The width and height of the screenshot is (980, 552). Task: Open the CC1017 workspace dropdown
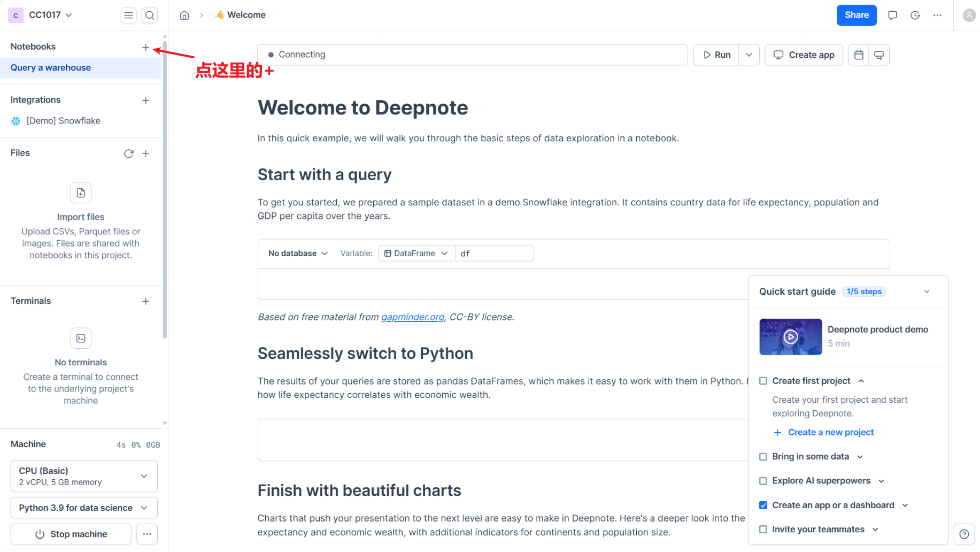coord(50,15)
